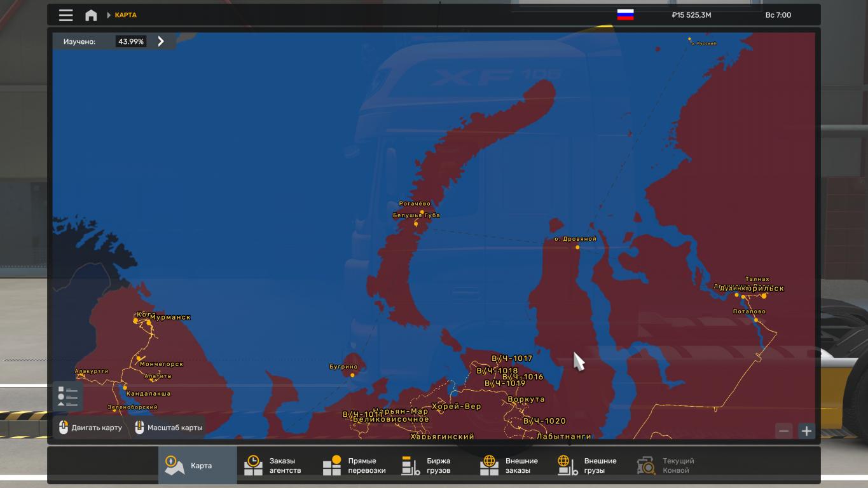Click the home icon in breadcrumb
Image resolution: width=868 pixels, height=488 pixels.
[x=91, y=15]
